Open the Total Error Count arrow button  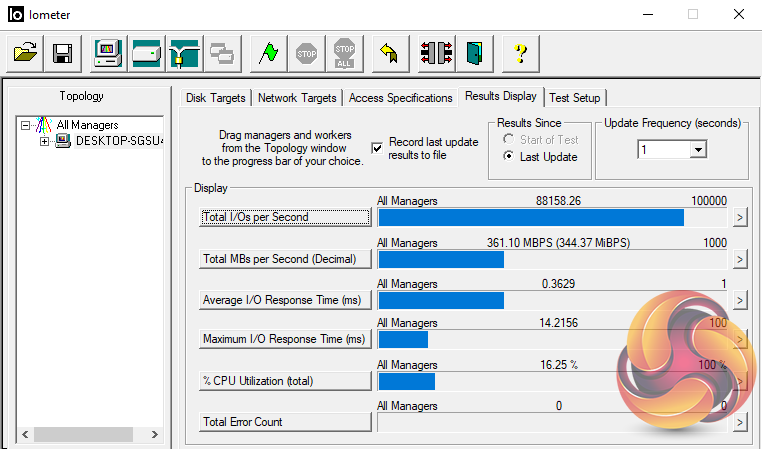740,422
